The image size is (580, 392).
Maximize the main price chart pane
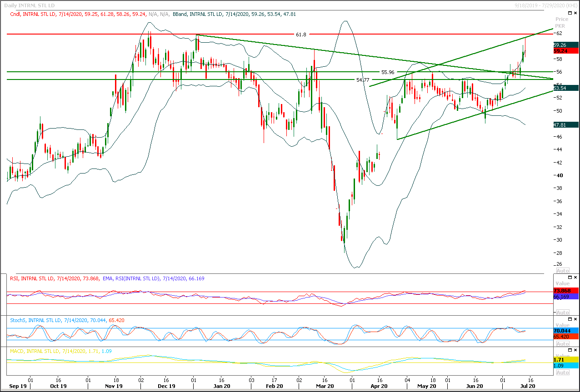click(569, 14)
